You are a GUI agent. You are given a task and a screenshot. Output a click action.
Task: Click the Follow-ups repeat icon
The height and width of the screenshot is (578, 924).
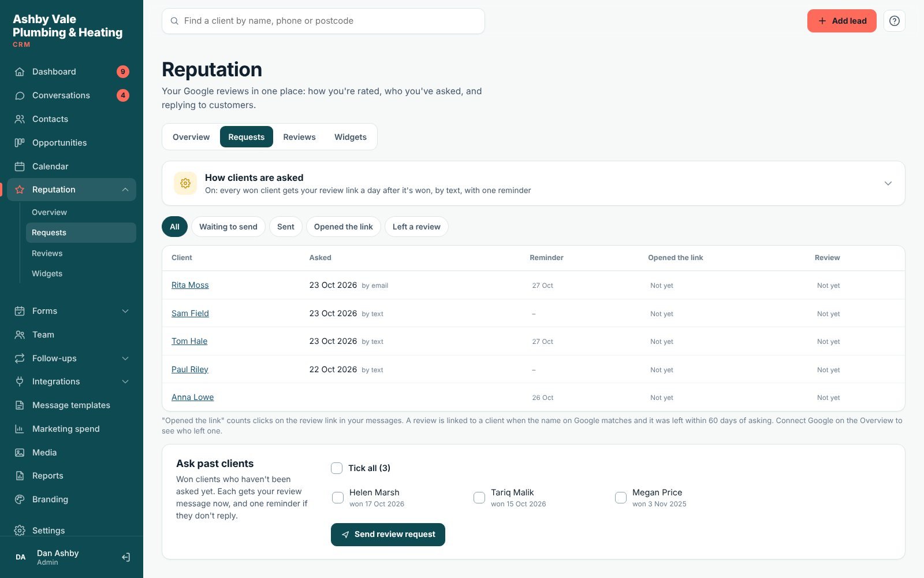(x=20, y=358)
